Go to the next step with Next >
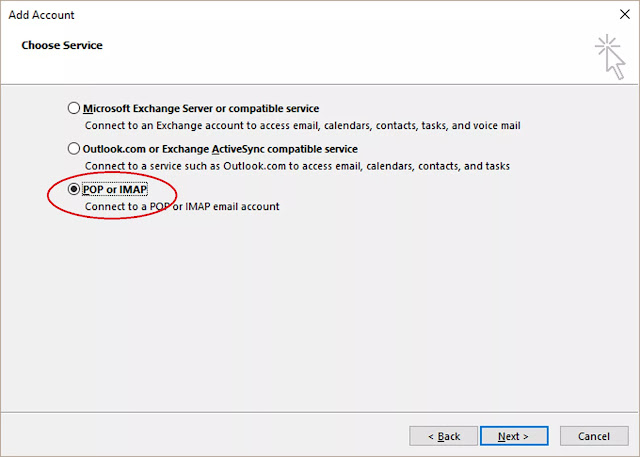This screenshot has width=640, height=457. tap(514, 436)
